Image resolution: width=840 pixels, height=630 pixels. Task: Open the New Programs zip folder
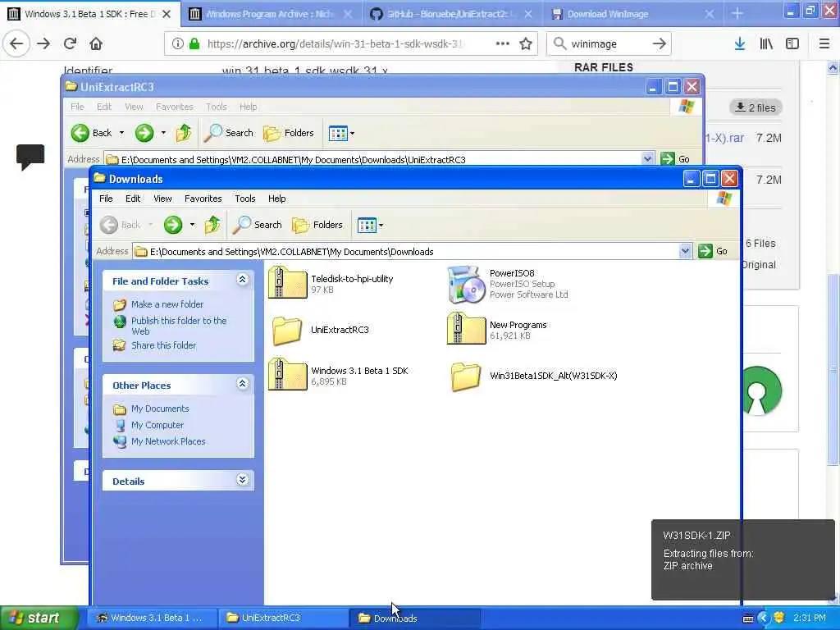click(466, 328)
